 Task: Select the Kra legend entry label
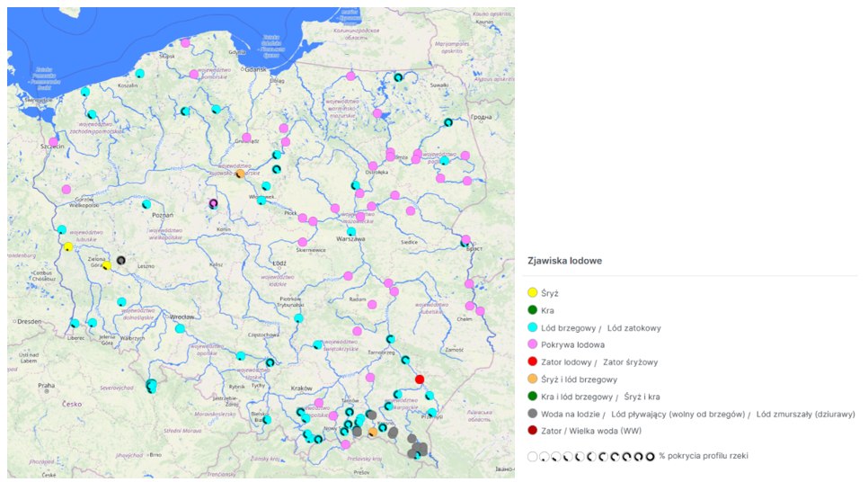pos(550,310)
